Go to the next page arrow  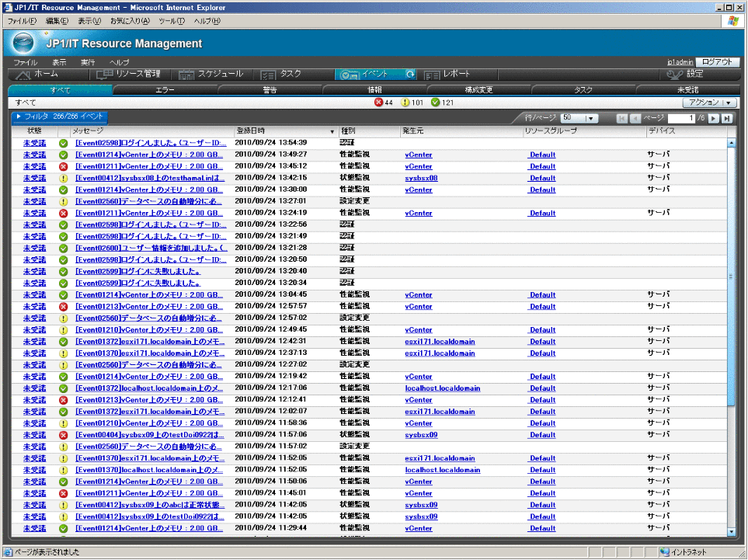tap(714, 118)
